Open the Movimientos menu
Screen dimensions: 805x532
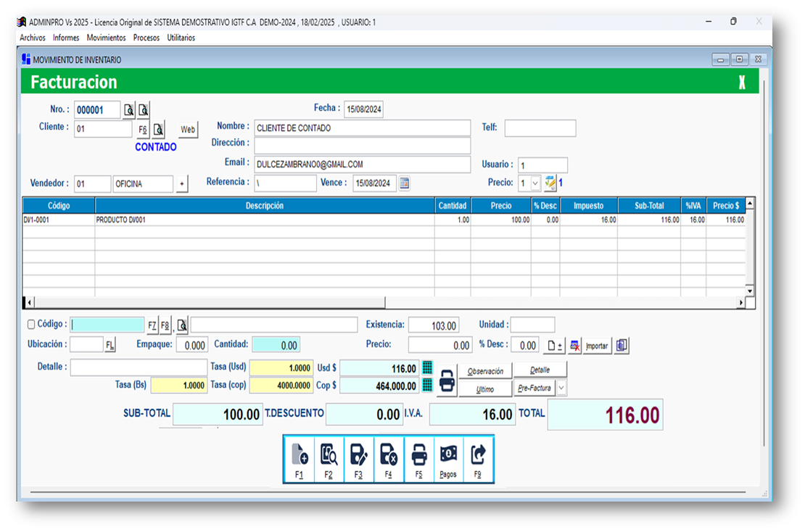(106, 37)
